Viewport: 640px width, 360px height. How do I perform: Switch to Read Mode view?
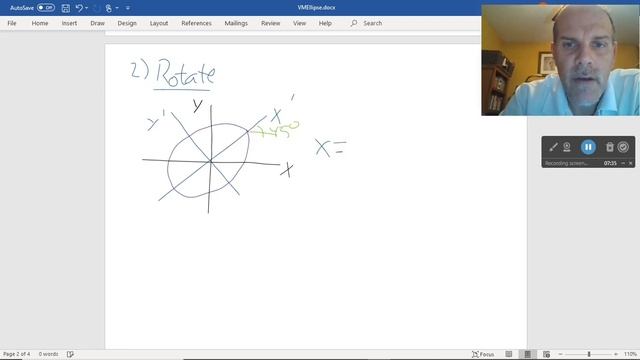tap(509, 354)
